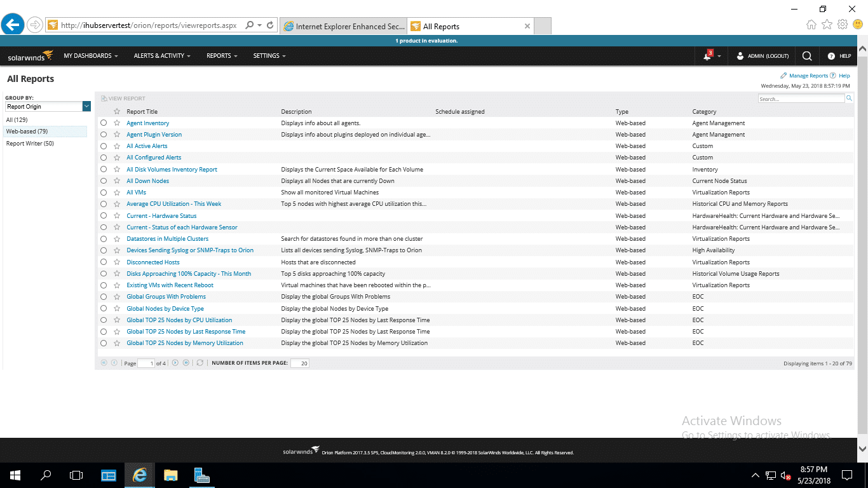This screenshot has width=868, height=488.
Task: Go to next page of reports
Action: [175, 363]
